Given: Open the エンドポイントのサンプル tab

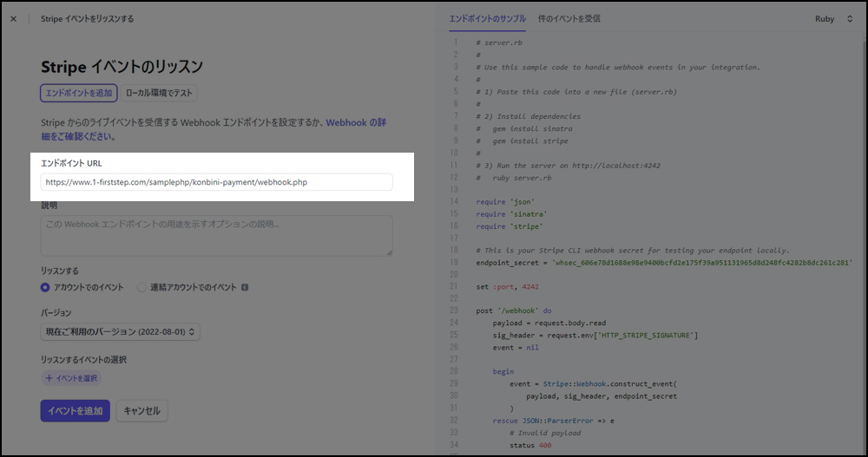Looking at the screenshot, I should (x=487, y=19).
